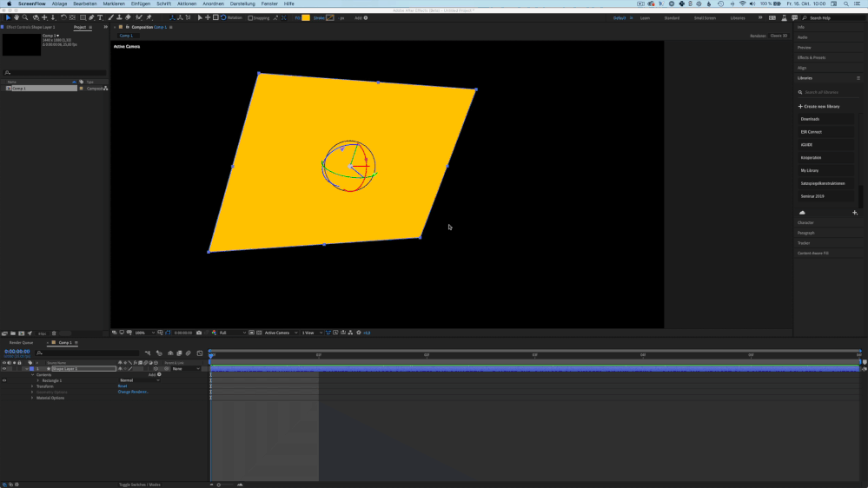
Task: Toggle 3D layer switch for Shape Layer 1
Action: coord(156,368)
